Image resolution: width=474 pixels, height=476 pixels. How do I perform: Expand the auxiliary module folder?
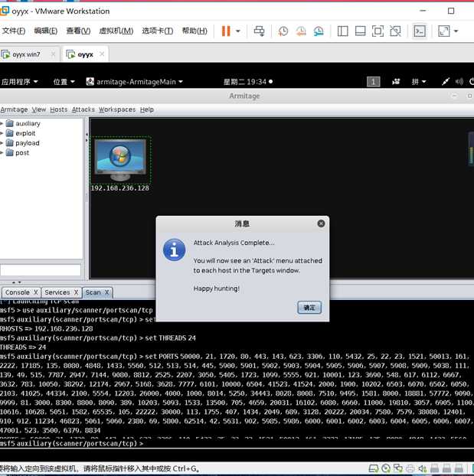click(x=2, y=123)
